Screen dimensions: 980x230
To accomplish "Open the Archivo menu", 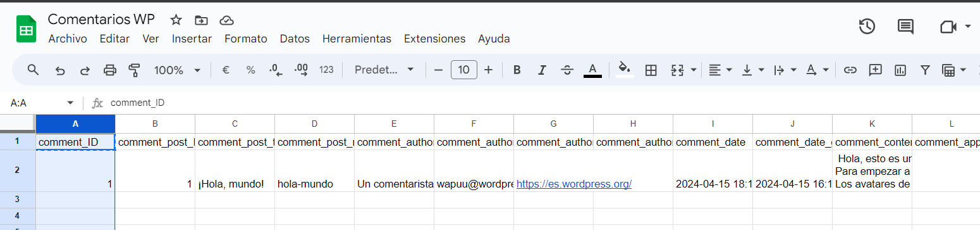I will pyautogui.click(x=68, y=39).
